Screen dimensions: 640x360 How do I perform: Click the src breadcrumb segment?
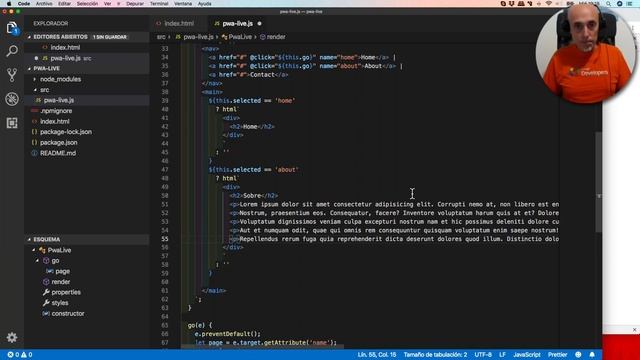click(x=161, y=37)
